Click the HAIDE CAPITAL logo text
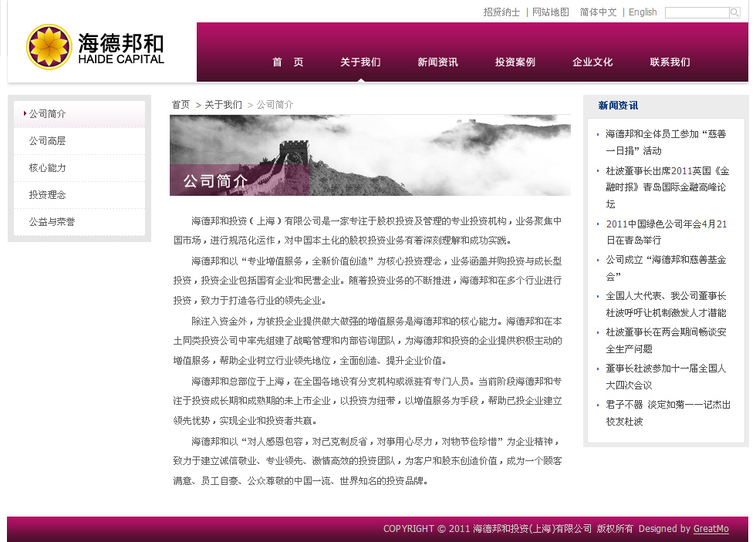Screen dimensions: 756x542 (x=121, y=59)
